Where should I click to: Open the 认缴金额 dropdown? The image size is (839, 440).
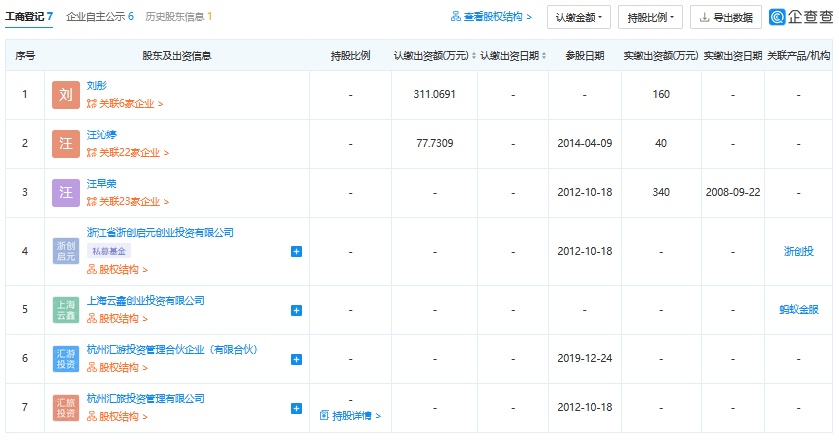[x=578, y=17]
